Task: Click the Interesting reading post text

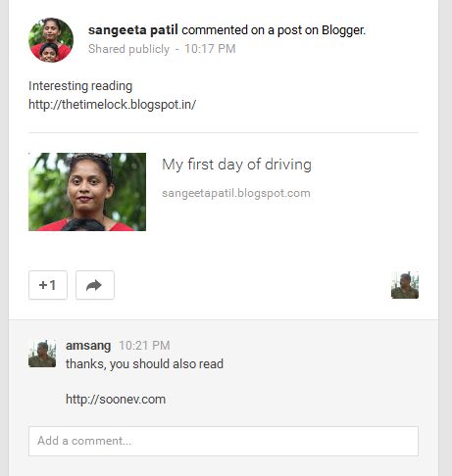Action: (x=80, y=86)
